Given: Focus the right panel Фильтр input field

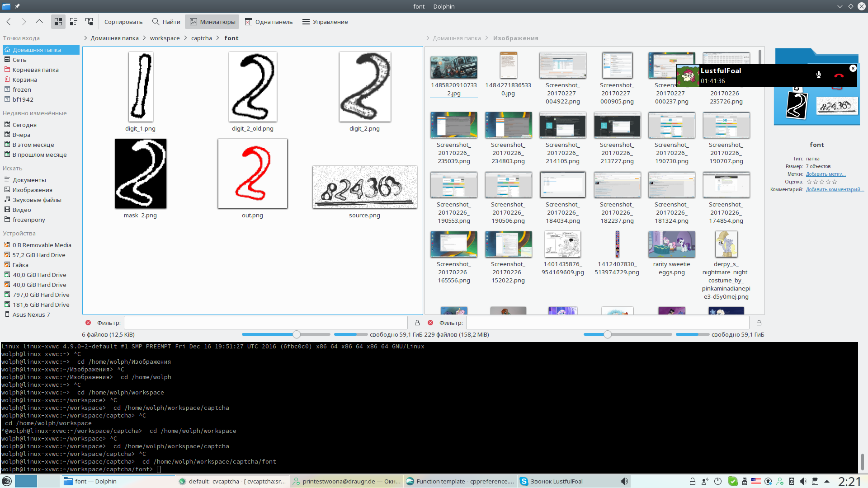Looking at the screenshot, I should point(608,323).
